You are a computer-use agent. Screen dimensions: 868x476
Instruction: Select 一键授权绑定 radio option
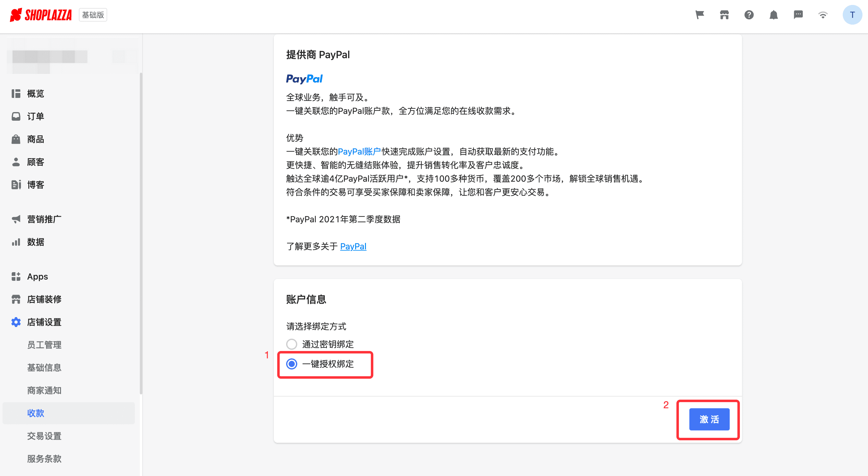pos(291,364)
